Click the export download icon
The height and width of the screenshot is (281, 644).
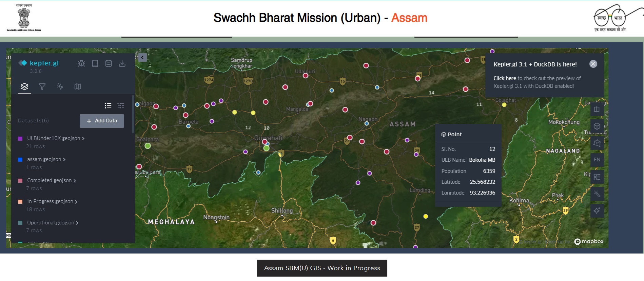122,63
